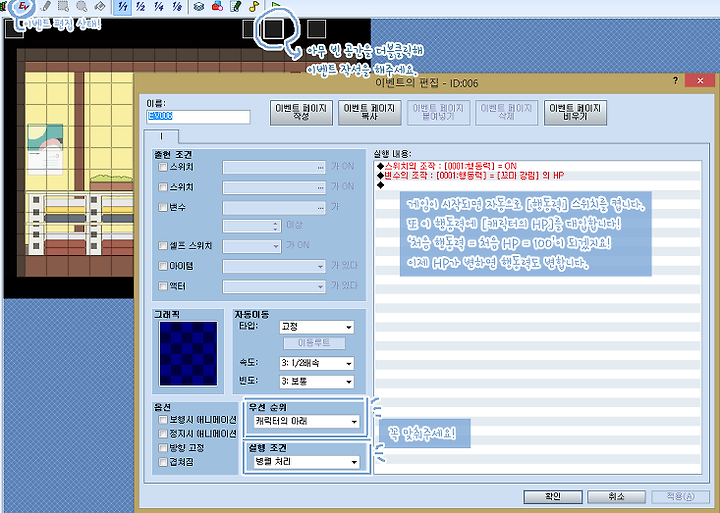Image resolution: width=720 pixels, height=513 pixels.
Task: Click the event 이름 input field
Action: (198, 117)
